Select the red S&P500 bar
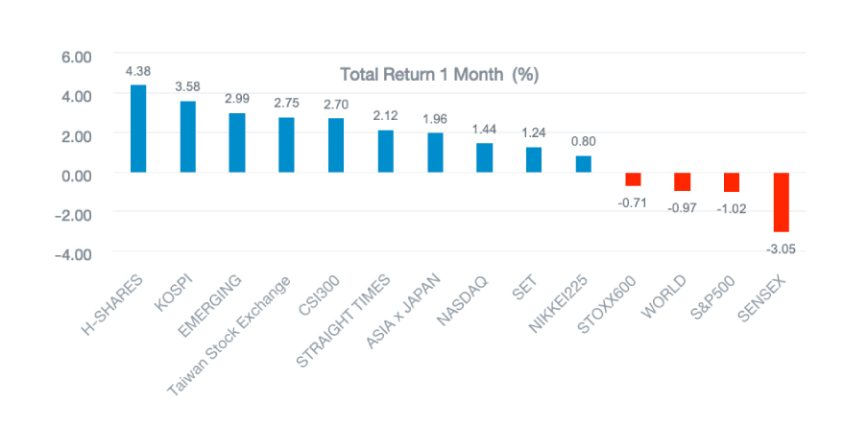This screenshot has height=426, width=868. click(732, 182)
